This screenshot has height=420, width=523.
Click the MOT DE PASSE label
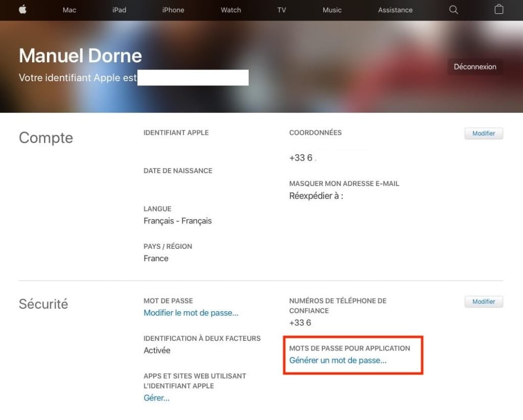[168, 301]
